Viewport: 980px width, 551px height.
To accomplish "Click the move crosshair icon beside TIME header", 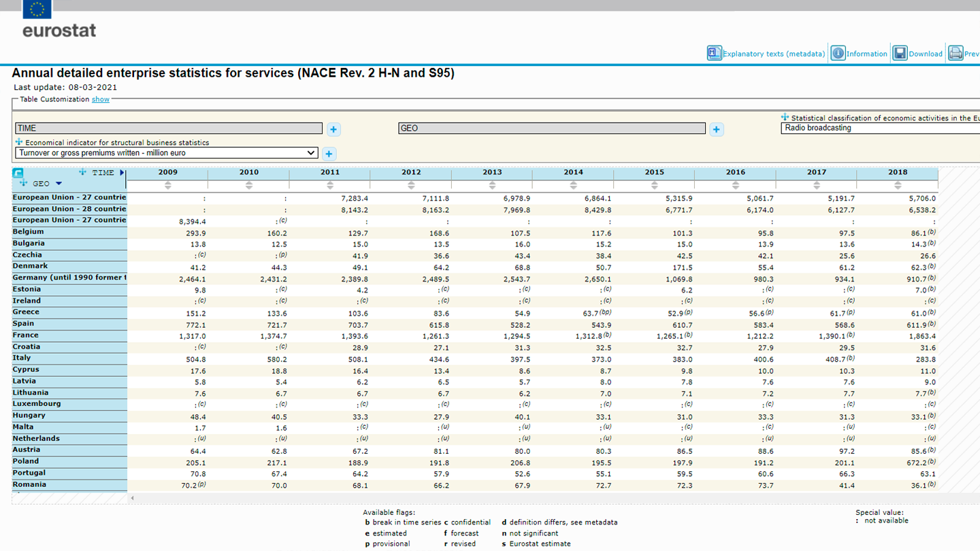I will (82, 172).
